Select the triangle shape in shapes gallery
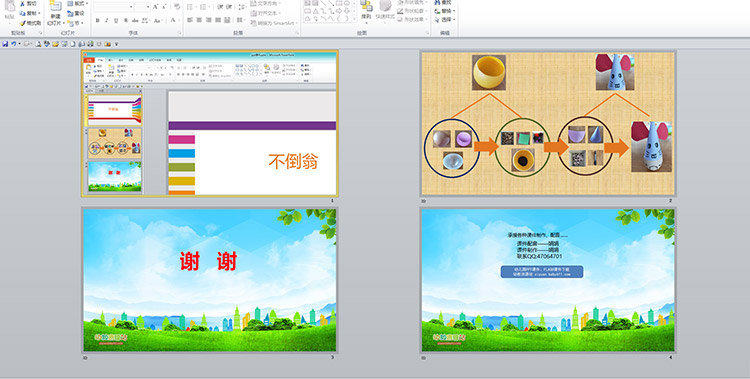 point(316,11)
